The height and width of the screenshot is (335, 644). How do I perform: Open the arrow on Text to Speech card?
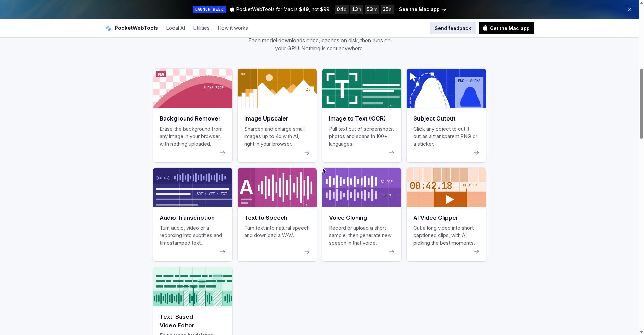(x=307, y=252)
